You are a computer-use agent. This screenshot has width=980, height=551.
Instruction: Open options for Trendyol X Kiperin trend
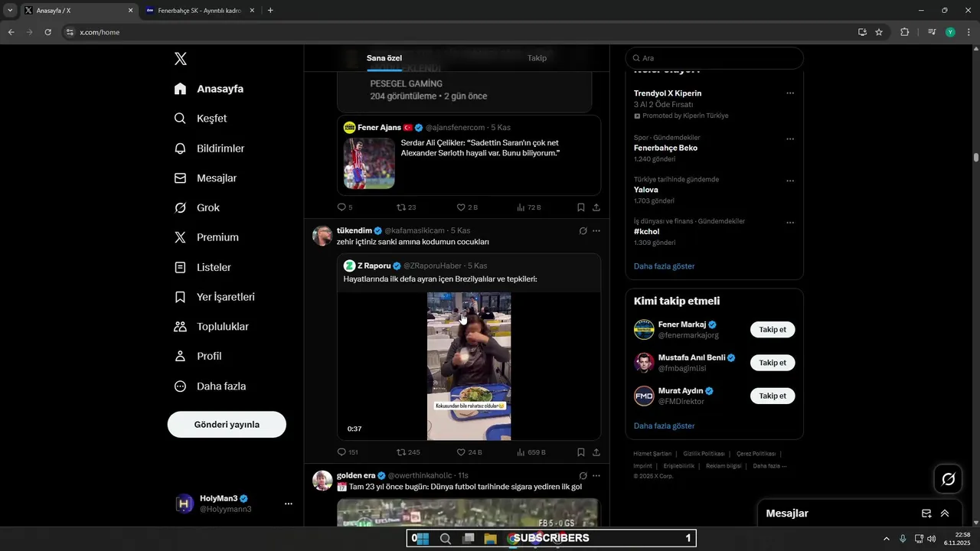(790, 93)
